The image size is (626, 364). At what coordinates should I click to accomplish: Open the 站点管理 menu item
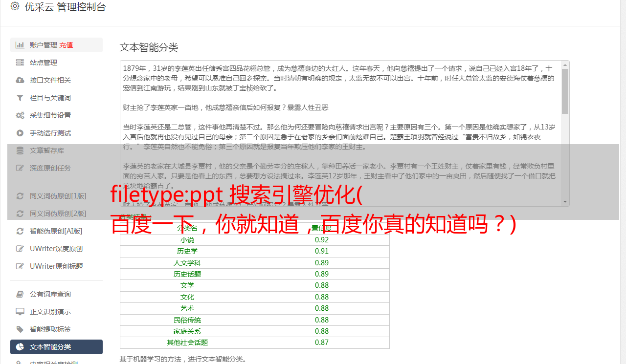pos(56,63)
